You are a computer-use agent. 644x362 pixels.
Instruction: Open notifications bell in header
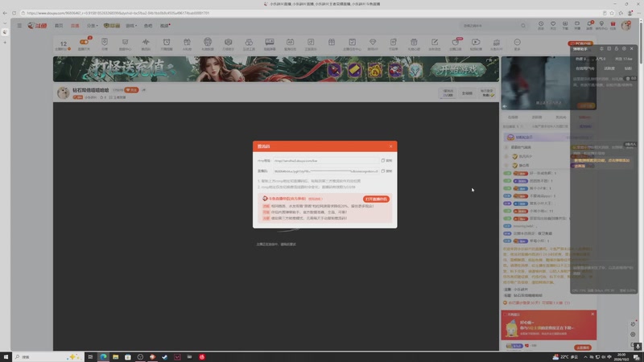589,24
